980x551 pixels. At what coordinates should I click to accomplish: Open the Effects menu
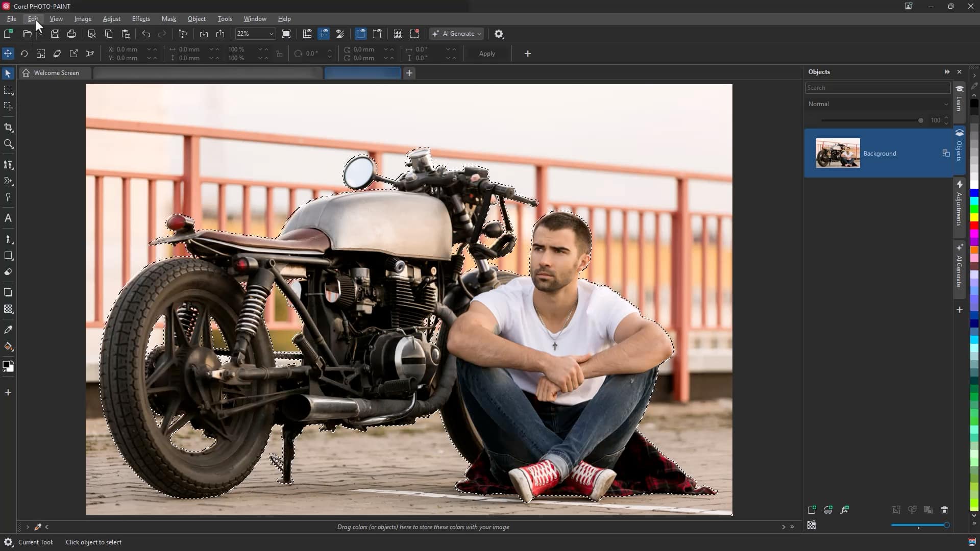pos(141,19)
